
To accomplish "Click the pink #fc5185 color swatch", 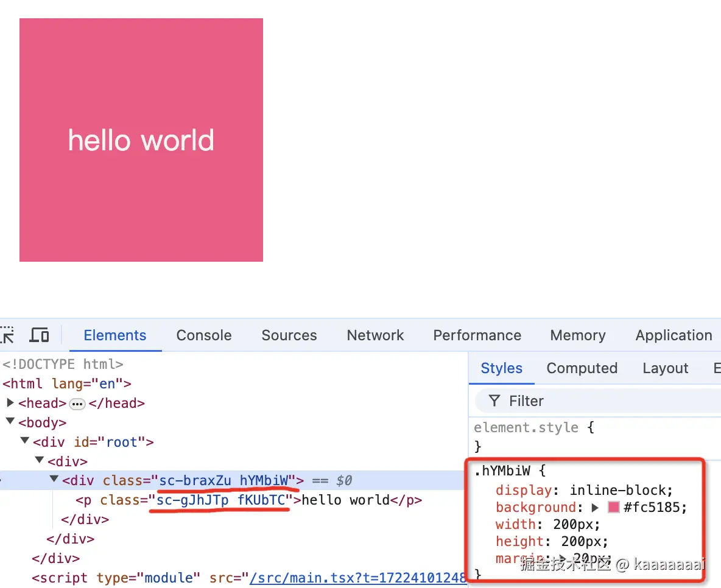I will 613,507.
